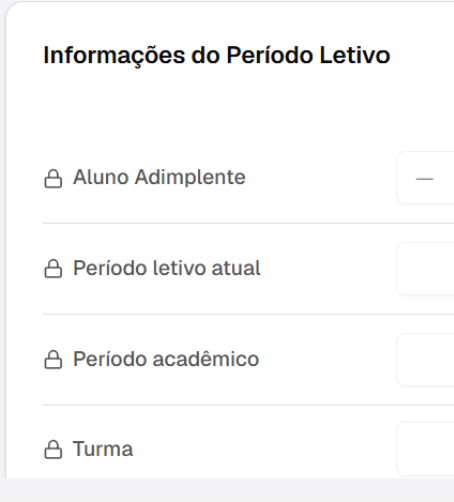The width and height of the screenshot is (454, 502).
Task: Click the Informações do Período Letivo heading
Action: click(217, 55)
